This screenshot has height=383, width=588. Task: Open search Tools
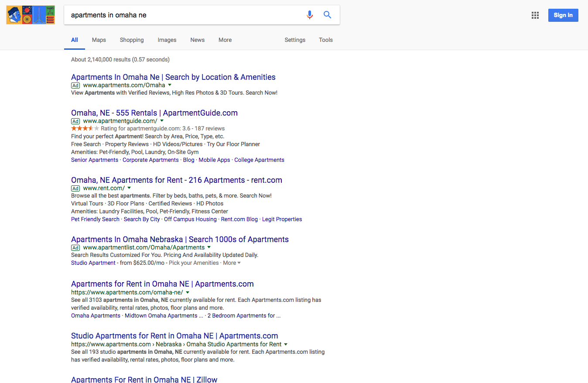pyautogui.click(x=326, y=40)
